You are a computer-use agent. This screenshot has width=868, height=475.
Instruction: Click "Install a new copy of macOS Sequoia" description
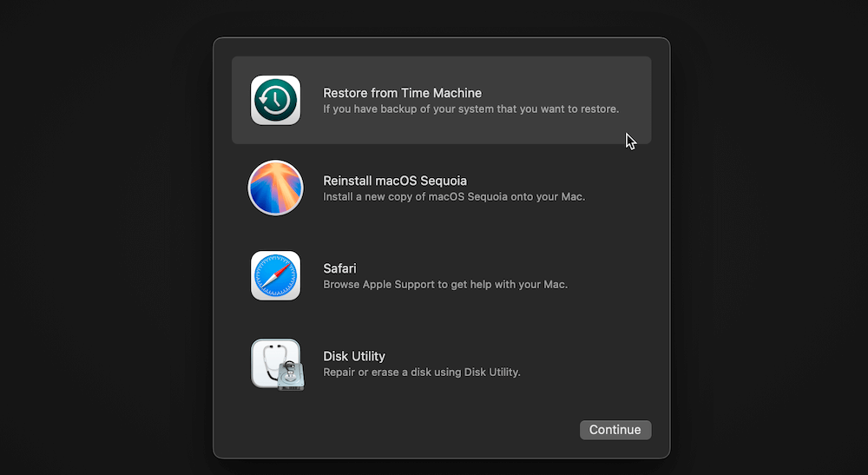pos(454,197)
